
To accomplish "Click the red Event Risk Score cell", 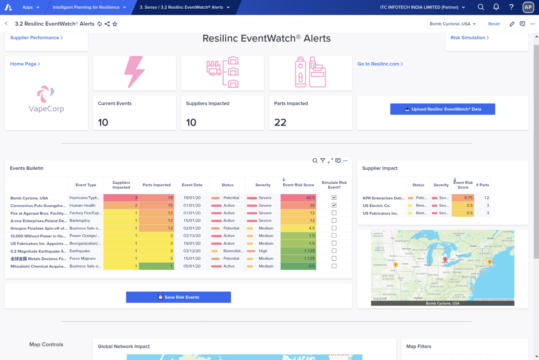I will pos(298,198).
